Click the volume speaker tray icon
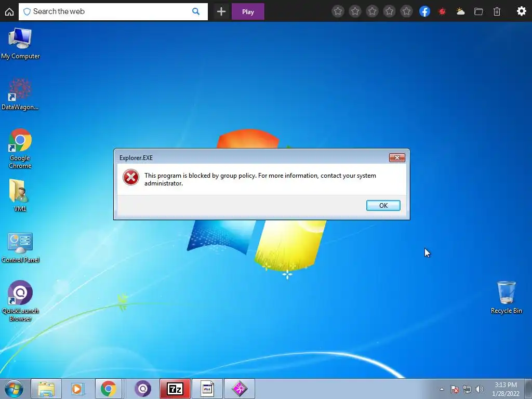 click(479, 389)
